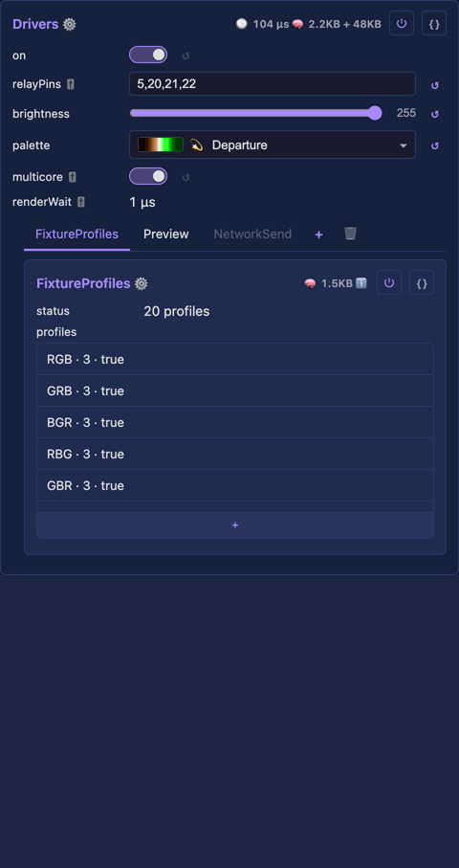Click the Drivers power button
The width and height of the screenshot is (459, 868).
pos(402,23)
